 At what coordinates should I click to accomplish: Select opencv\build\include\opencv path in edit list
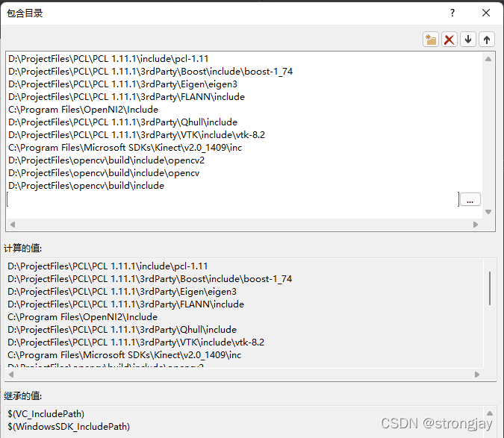pyautogui.click(x=104, y=173)
